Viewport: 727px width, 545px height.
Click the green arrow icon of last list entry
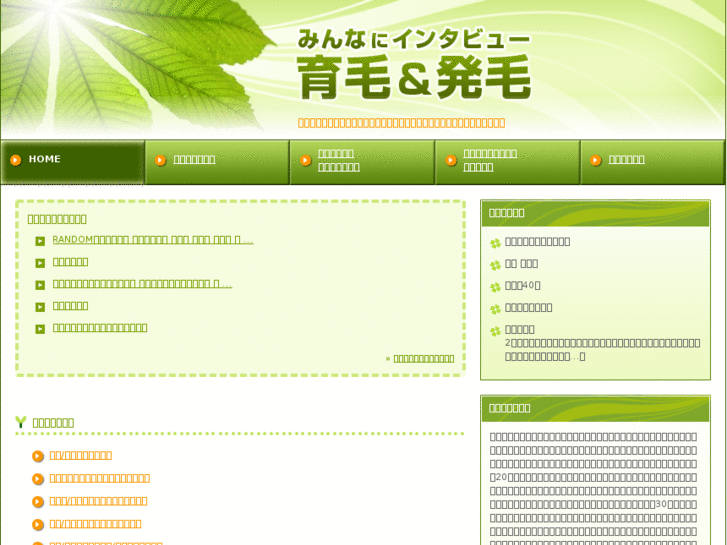click(x=40, y=329)
